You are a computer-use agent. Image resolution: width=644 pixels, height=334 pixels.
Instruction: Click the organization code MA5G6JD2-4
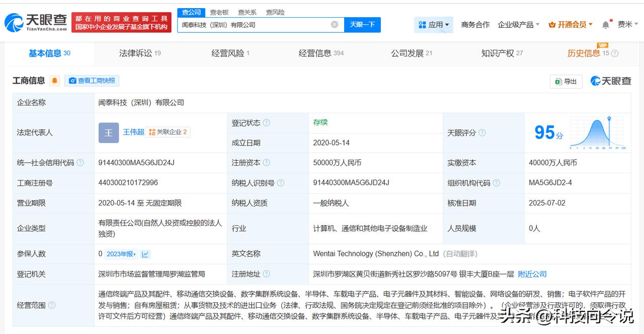pos(550,183)
